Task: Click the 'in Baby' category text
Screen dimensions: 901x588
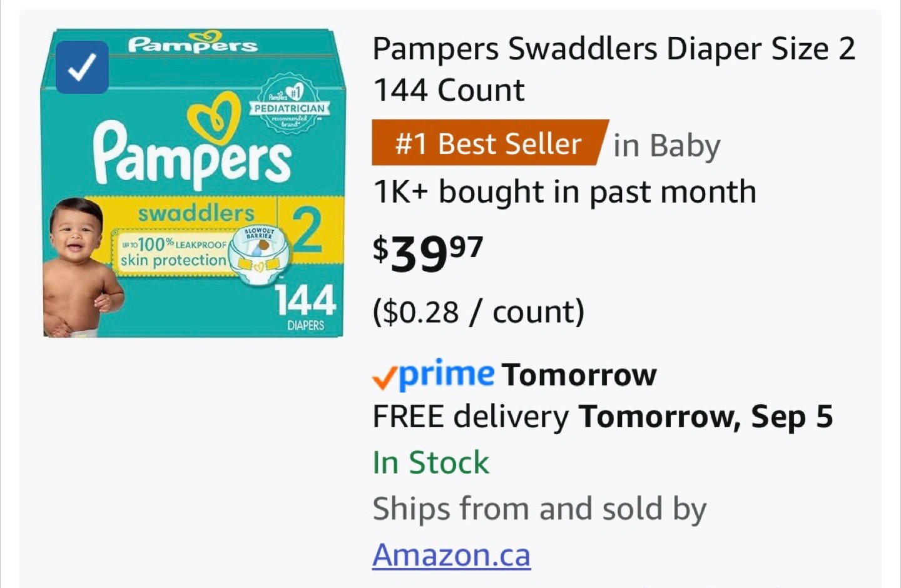Action: tap(666, 146)
